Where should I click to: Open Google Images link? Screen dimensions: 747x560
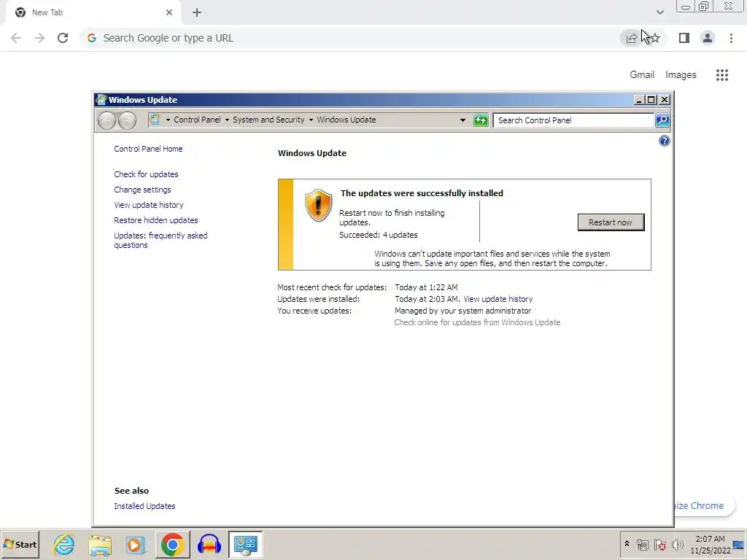pyautogui.click(x=681, y=75)
